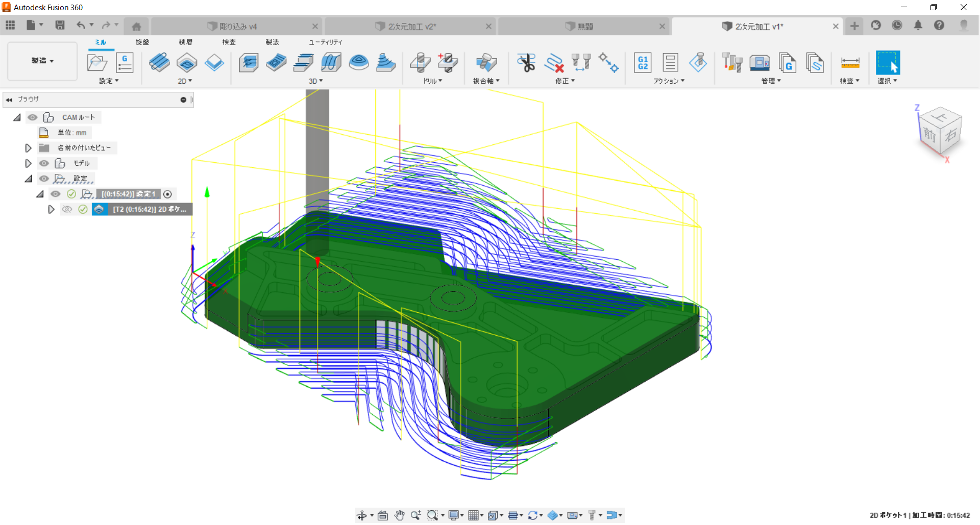The width and height of the screenshot is (980, 525).
Task: Click the ViewCube front face
Action: (929, 135)
